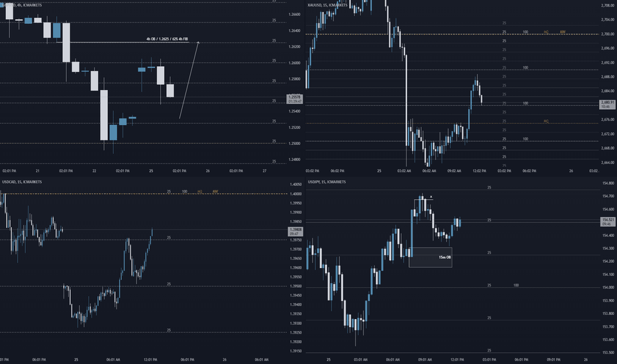The width and height of the screenshot is (617, 364).
Task: Select the dashed 2,700 level line on XAUUSD
Action: (x=451, y=34)
